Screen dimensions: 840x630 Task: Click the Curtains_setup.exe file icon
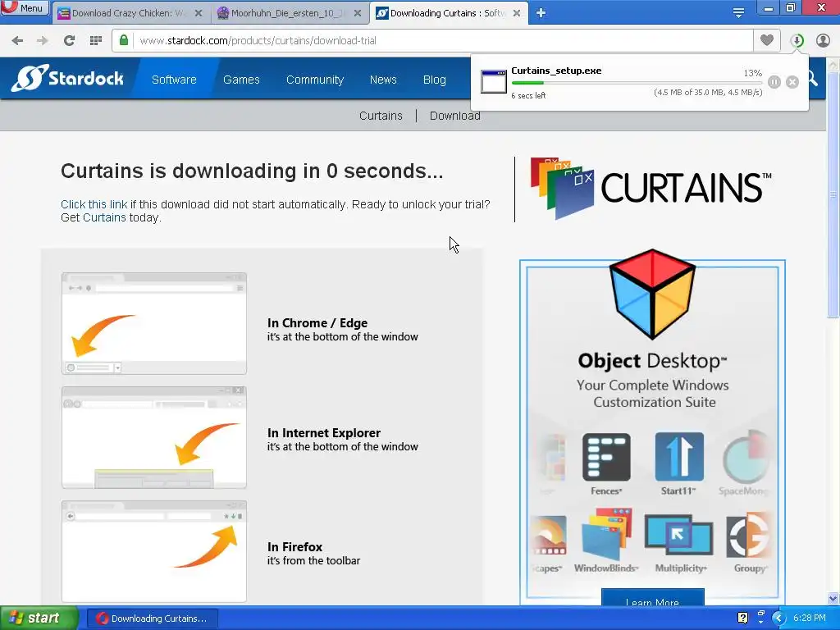pos(493,81)
